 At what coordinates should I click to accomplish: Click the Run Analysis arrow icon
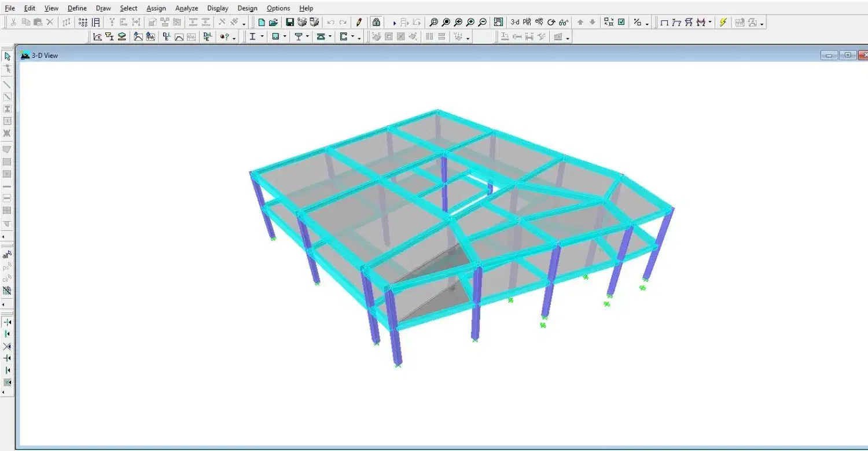394,23
